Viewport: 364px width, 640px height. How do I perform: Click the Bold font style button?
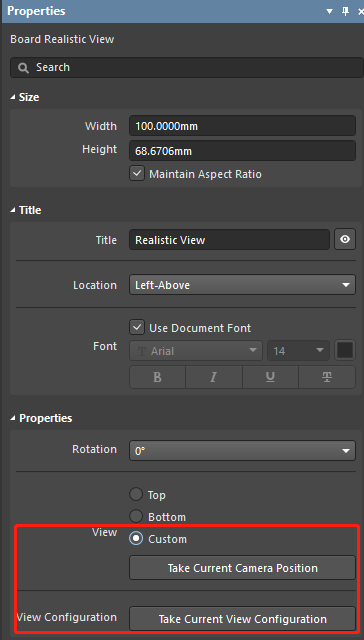tap(158, 377)
